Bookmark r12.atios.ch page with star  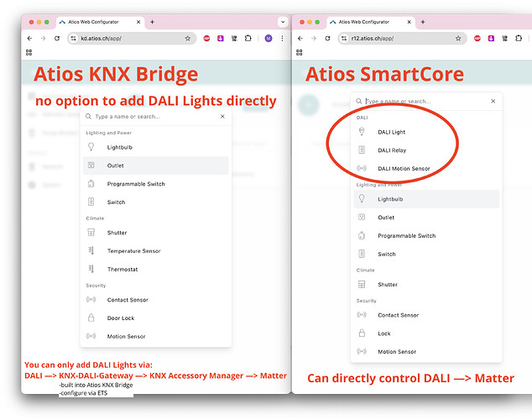[458, 39]
